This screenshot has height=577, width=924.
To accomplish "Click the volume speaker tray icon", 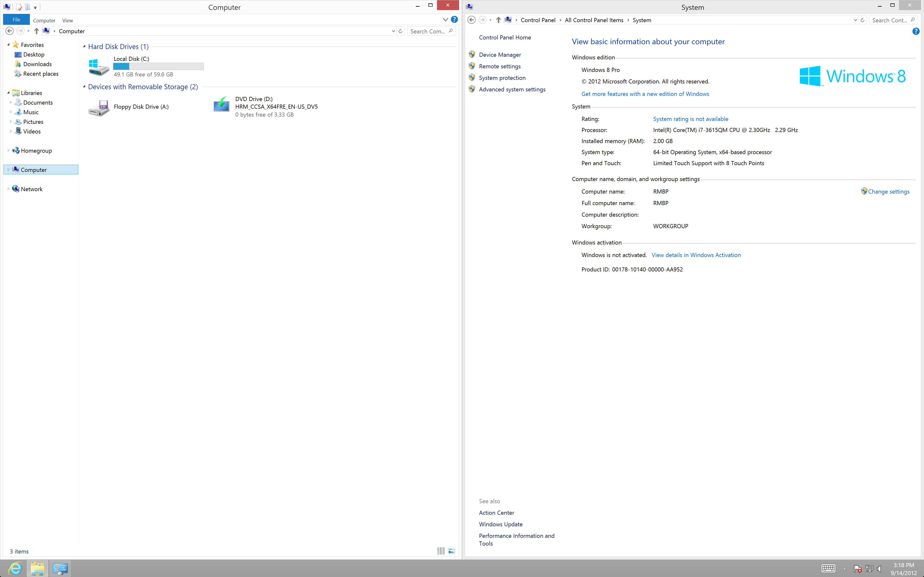I will pyautogui.click(x=880, y=569).
